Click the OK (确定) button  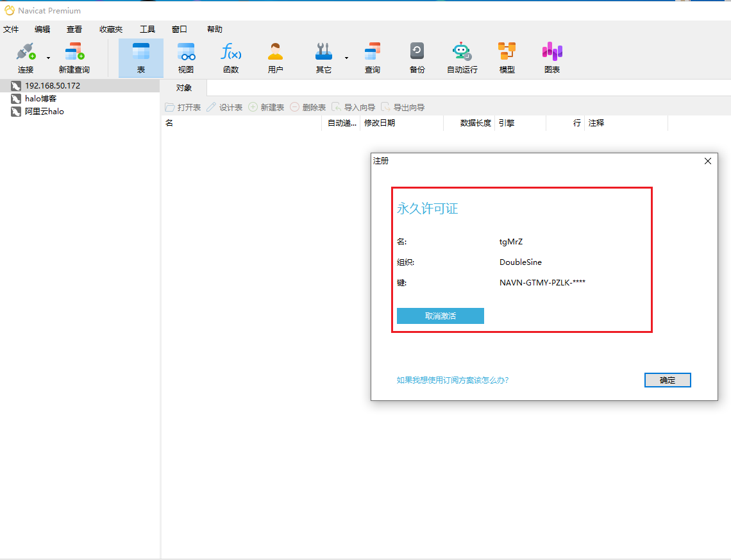668,380
